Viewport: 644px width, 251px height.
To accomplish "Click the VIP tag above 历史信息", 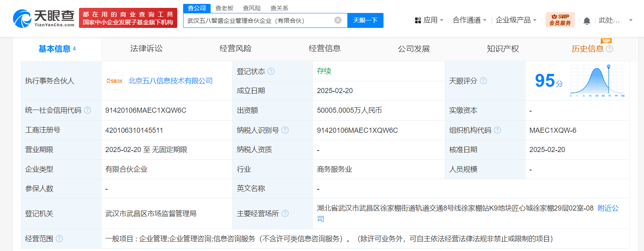I will pyautogui.click(x=606, y=41).
